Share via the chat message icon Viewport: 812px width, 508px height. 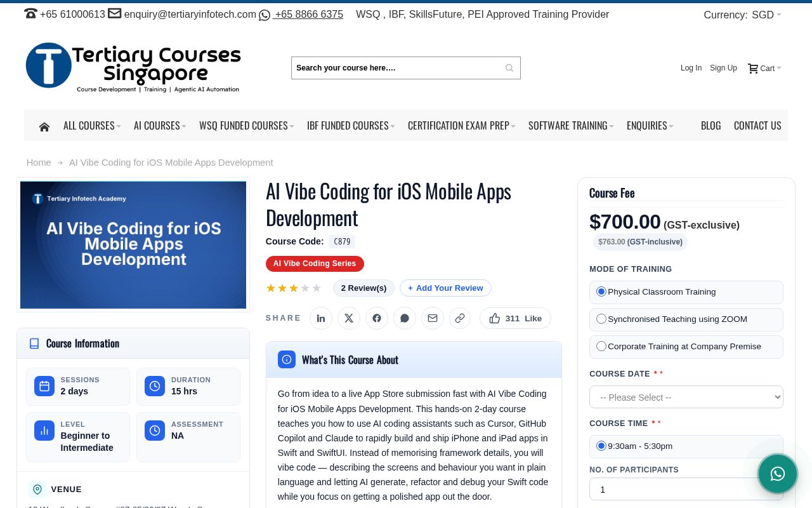405,318
